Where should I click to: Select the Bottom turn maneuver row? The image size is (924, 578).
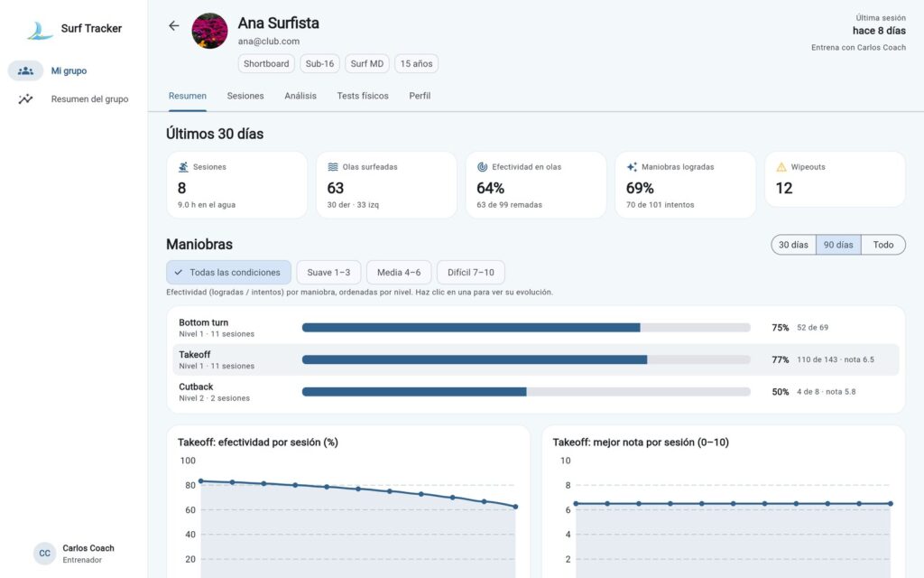tap(536, 327)
